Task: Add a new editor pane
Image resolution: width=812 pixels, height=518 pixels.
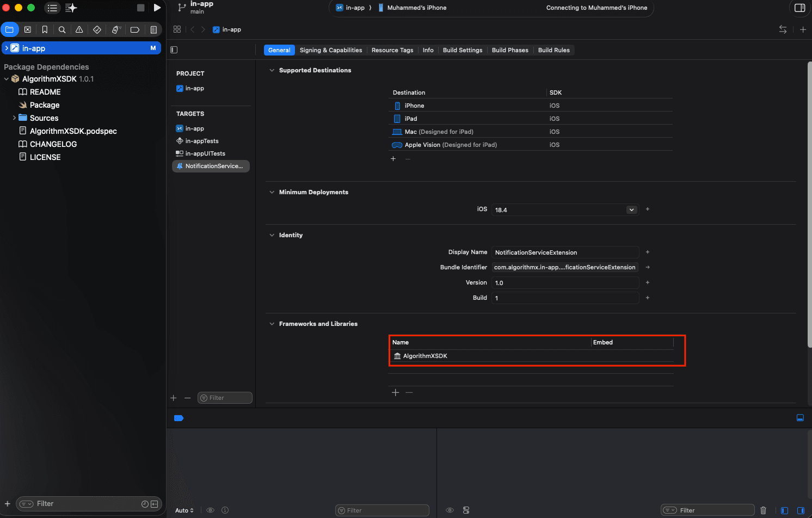Action: pos(803,29)
